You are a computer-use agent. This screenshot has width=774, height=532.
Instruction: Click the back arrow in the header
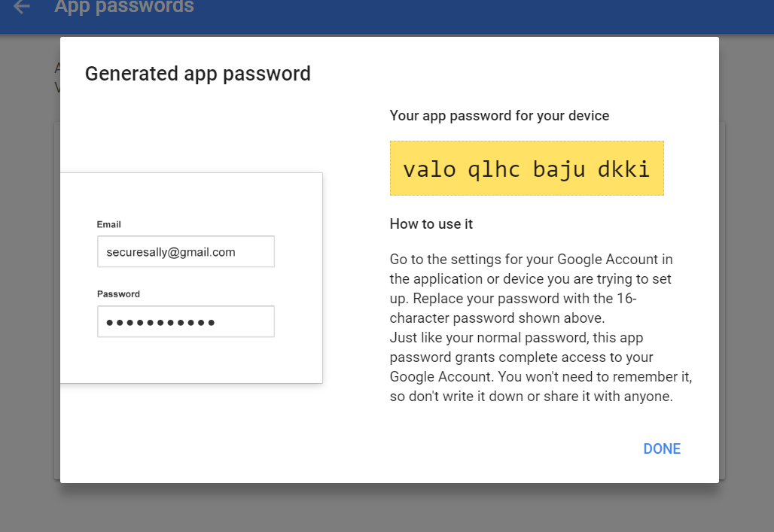22,8
